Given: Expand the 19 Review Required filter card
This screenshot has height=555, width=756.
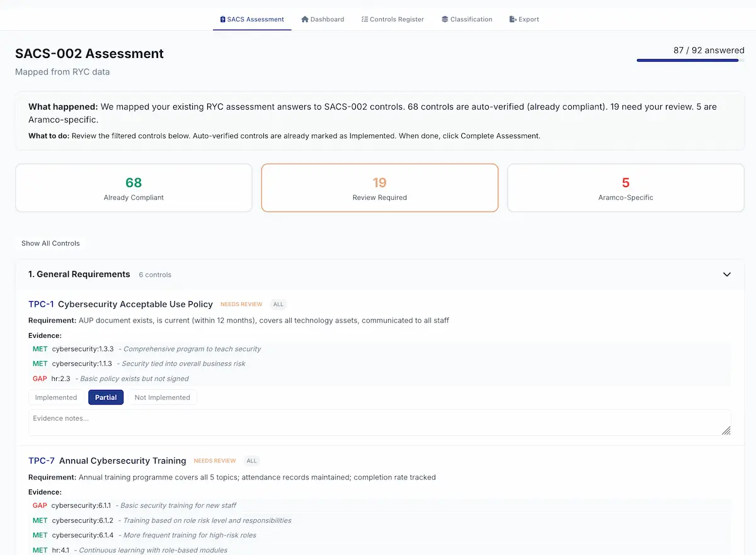Looking at the screenshot, I should click(379, 187).
